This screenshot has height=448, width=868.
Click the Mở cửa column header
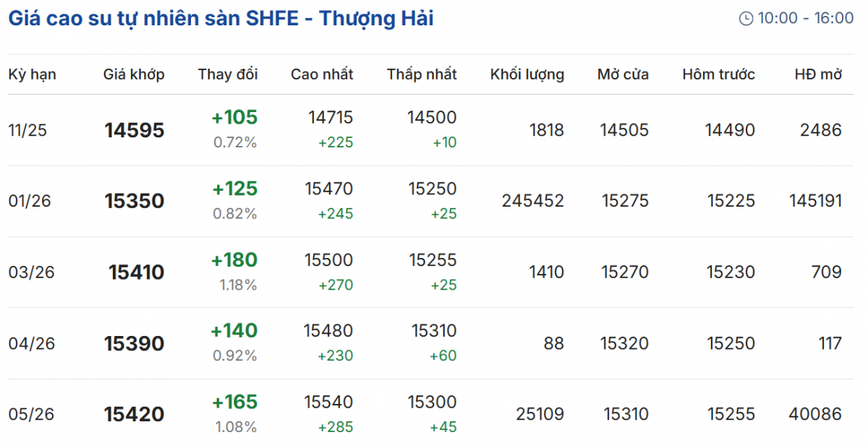623,74
